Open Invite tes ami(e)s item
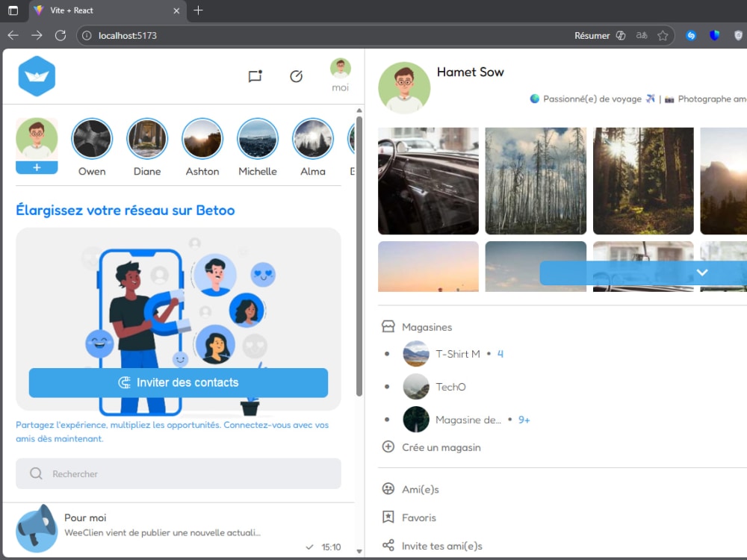 click(x=441, y=546)
